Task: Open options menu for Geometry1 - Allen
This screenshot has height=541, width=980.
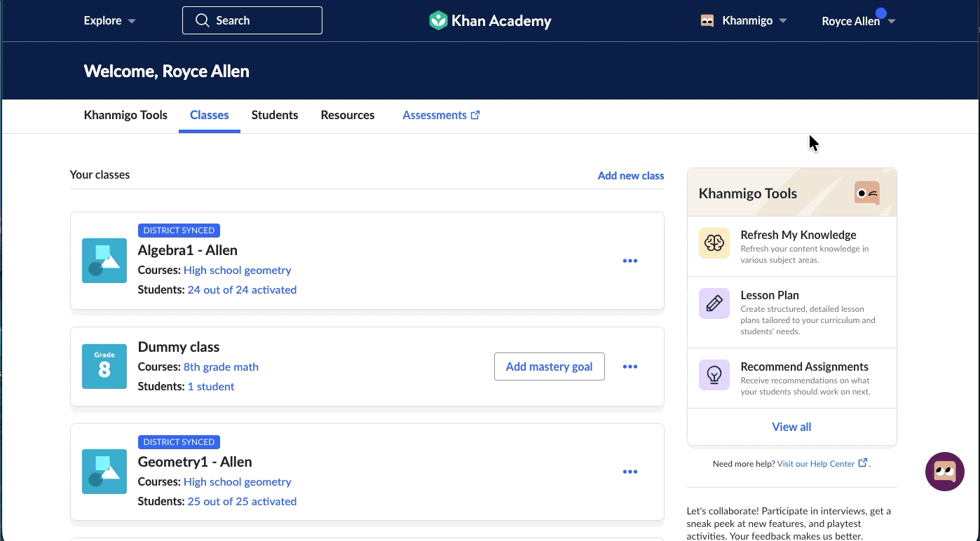Action: click(x=630, y=472)
